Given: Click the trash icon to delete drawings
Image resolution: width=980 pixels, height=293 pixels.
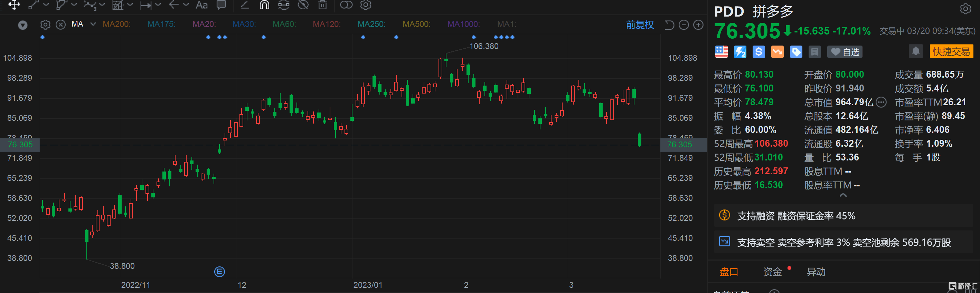Looking at the screenshot, I should (x=322, y=5).
